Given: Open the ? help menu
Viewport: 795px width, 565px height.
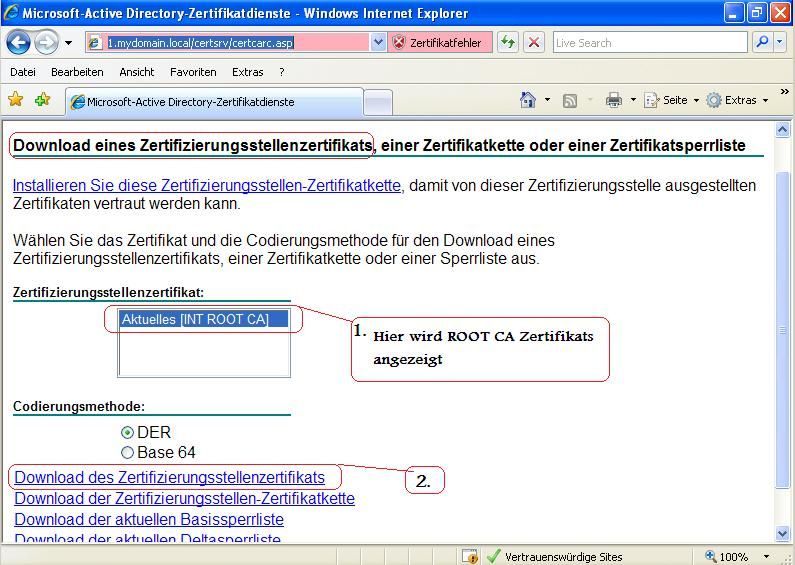Looking at the screenshot, I should [x=281, y=72].
